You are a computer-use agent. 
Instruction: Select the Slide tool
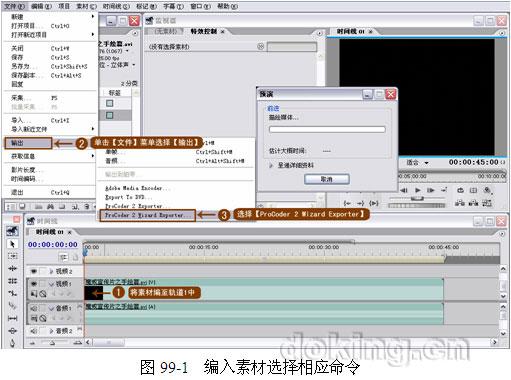(12, 331)
